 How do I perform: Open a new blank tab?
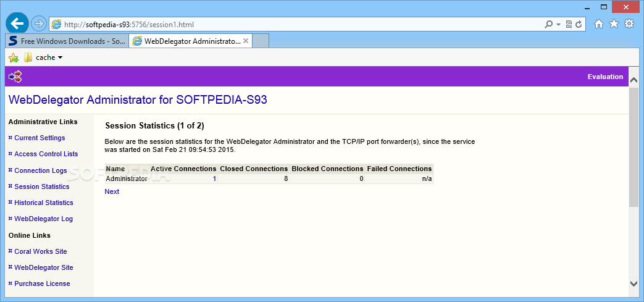261,41
